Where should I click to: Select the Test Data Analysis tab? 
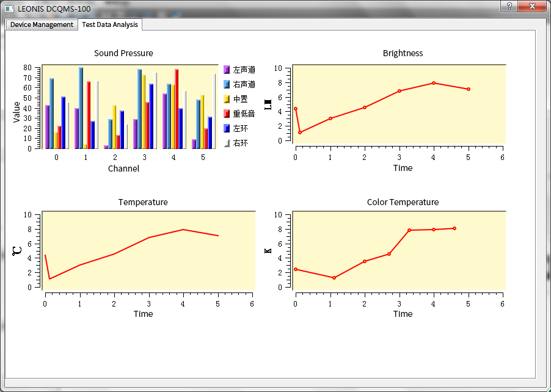point(110,24)
